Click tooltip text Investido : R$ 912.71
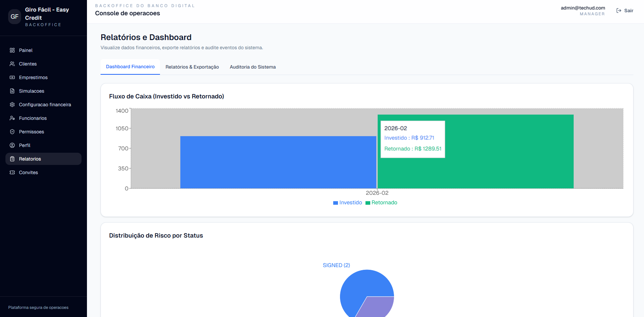This screenshot has height=317, width=644. [x=409, y=138]
